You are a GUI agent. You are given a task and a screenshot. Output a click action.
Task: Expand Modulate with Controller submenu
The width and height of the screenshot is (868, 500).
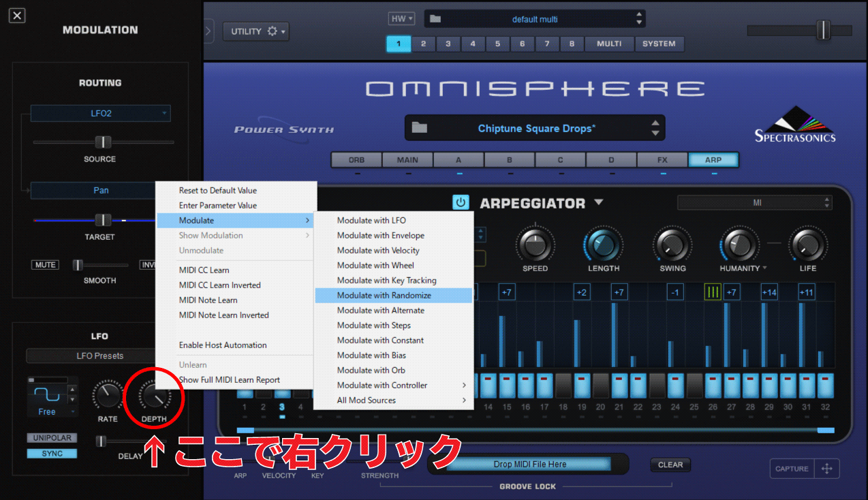point(393,385)
